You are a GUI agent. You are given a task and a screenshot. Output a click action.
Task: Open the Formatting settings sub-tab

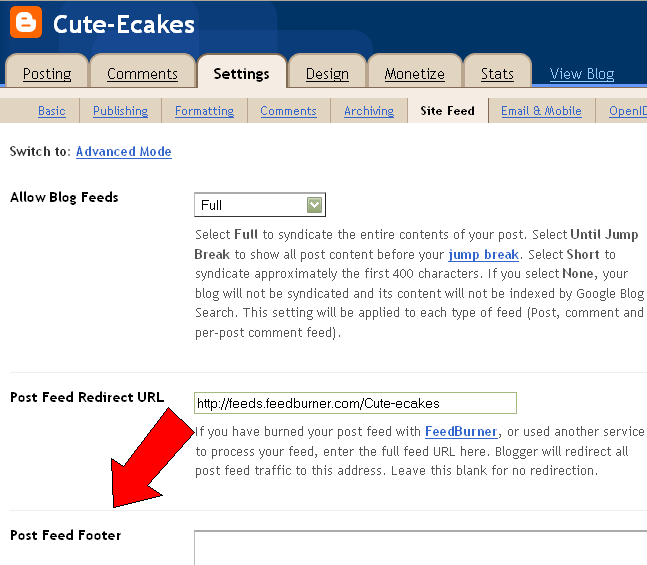(204, 111)
